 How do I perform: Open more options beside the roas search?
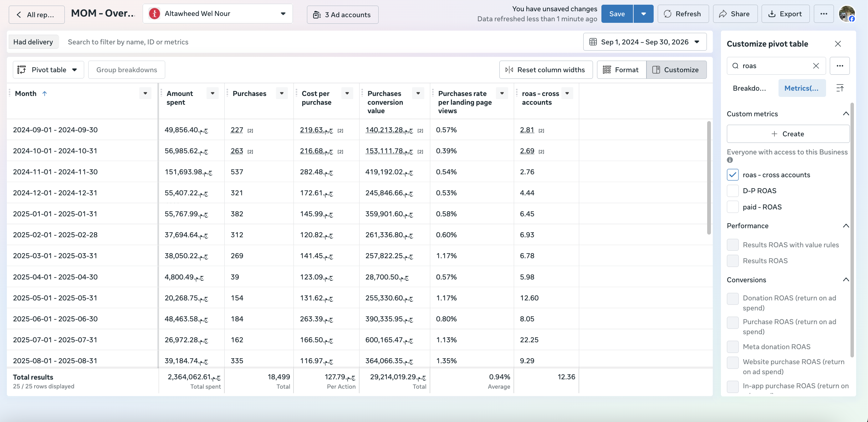pyautogui.click(x=839, y=66)
